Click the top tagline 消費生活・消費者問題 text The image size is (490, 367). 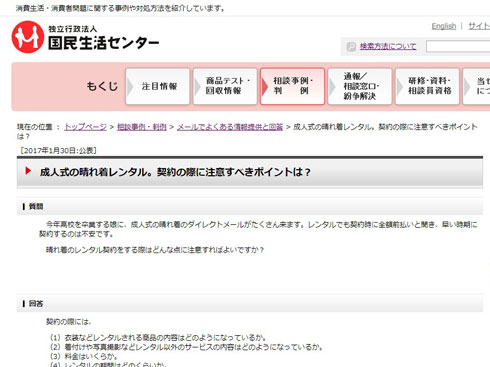[120, 8]
